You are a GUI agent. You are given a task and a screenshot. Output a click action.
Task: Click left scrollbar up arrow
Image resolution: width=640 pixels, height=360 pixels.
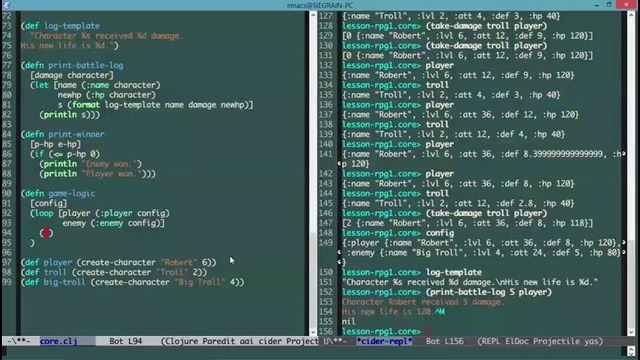(x=313, y=15)
